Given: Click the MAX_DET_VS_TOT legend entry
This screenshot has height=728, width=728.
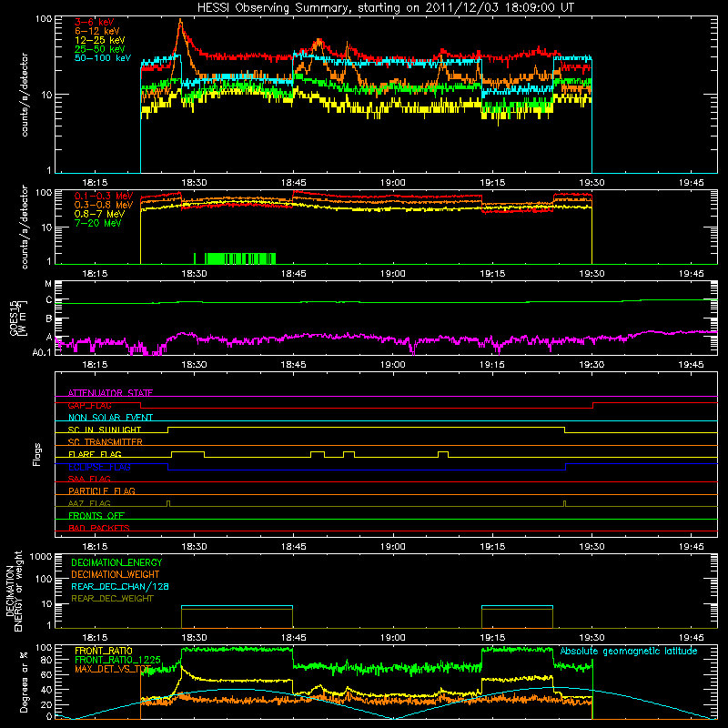Looking at the screenshot, I should [x=113, y=669].
